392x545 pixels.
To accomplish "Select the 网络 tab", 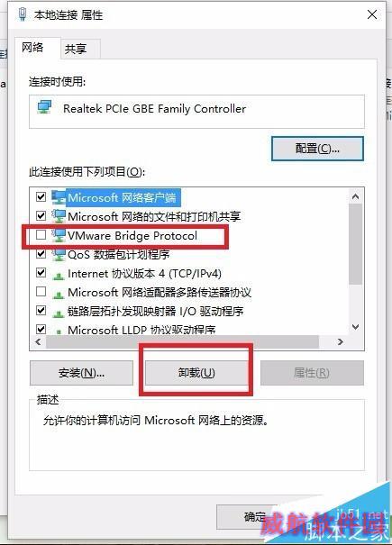I will point(32,47).
